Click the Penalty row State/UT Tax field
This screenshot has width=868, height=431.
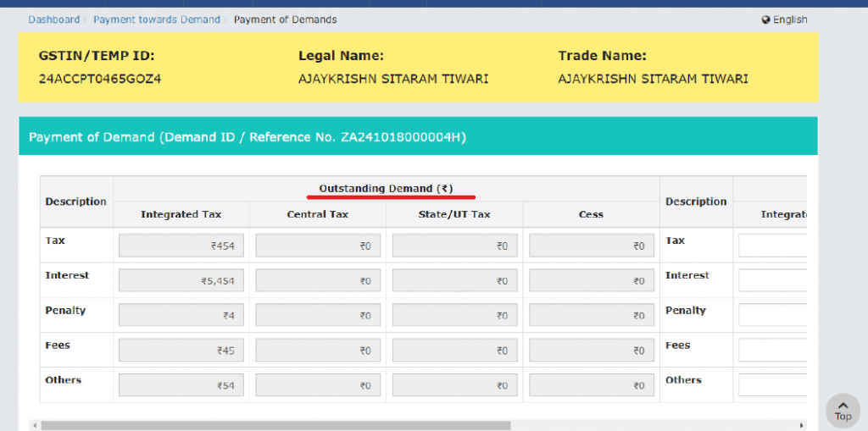(455, 315)
